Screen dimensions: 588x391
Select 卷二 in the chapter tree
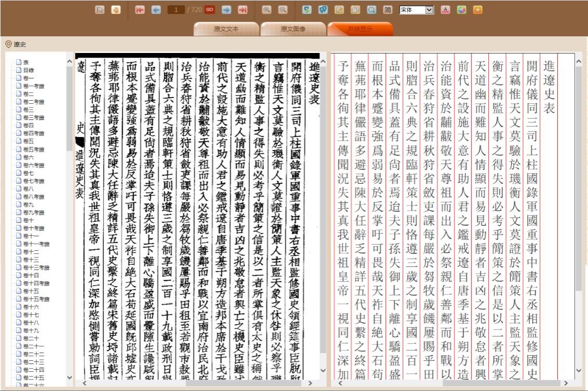(x=29, y=93)
